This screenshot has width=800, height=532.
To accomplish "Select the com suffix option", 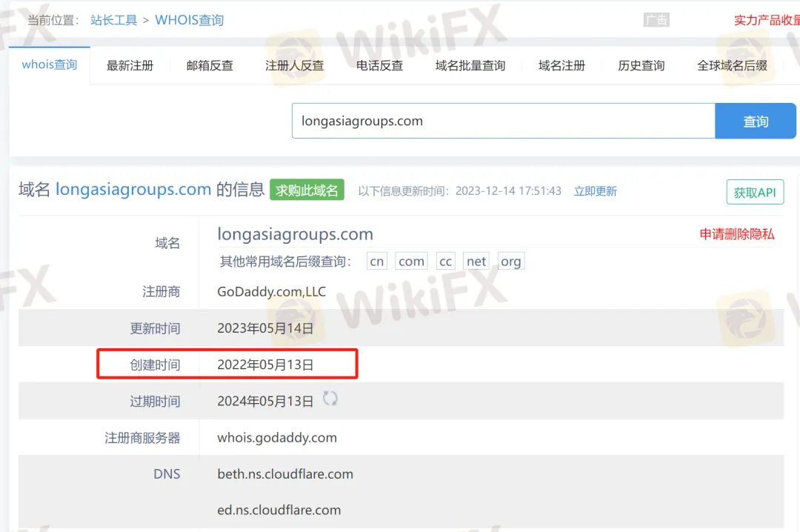I will coord(411,262).
